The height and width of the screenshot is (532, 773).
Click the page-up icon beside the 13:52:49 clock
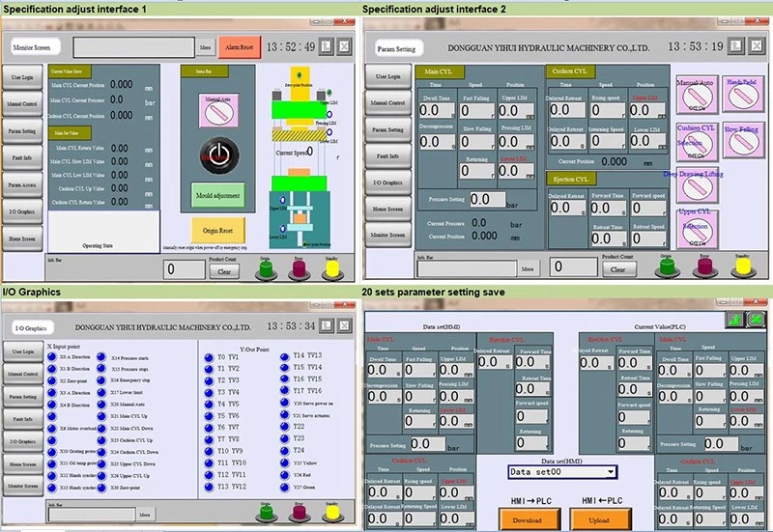tap(326, 46)
